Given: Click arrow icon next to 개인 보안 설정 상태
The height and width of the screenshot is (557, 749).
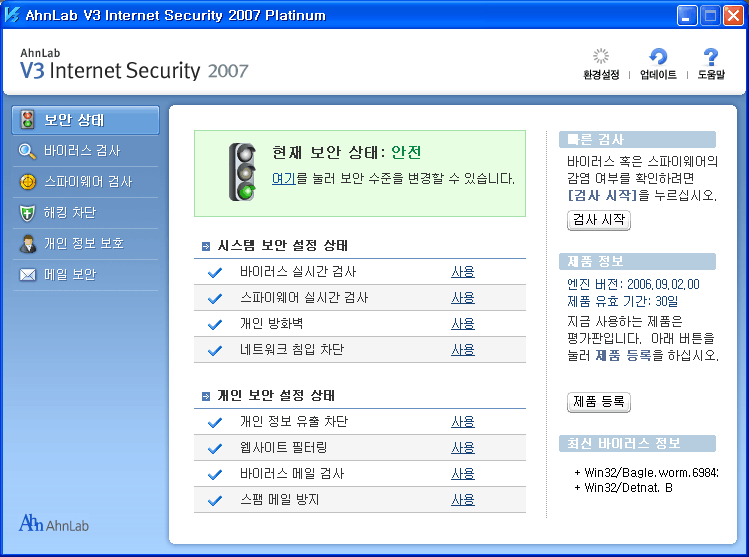Looking at the screenshot, I should click(x=206, y=396).
